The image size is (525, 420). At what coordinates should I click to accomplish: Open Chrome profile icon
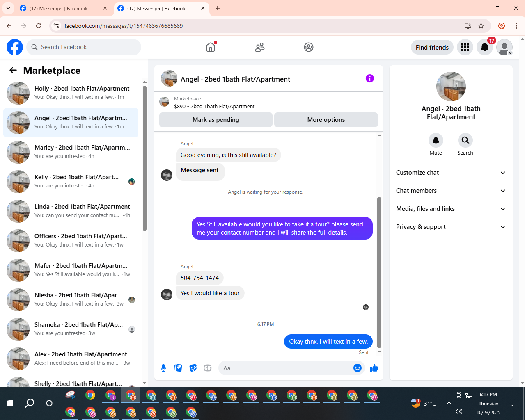(x=502, y=26)
